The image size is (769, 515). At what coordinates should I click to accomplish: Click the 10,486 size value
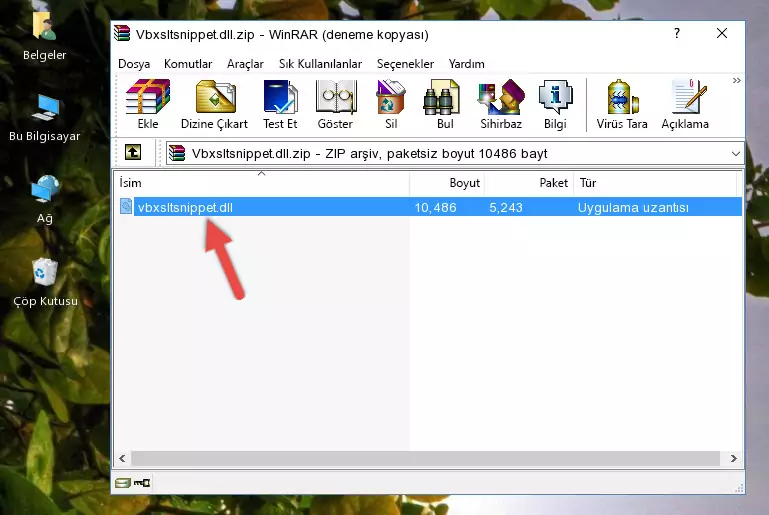436,207
